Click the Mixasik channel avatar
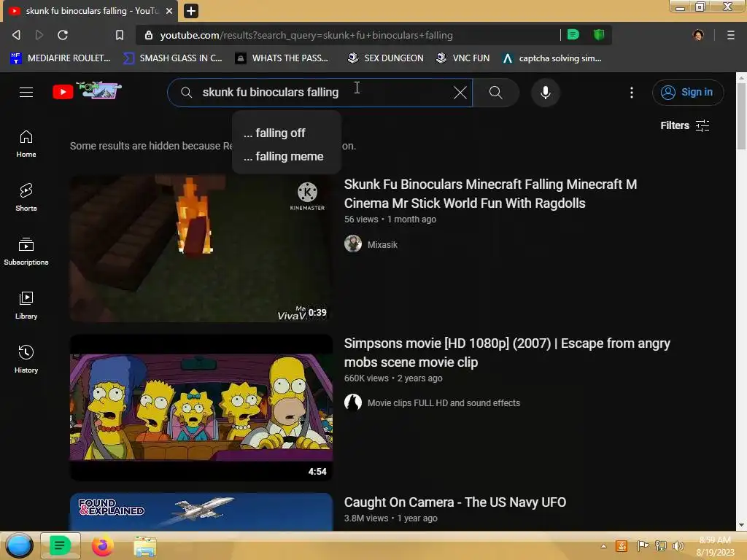Image resolution: width=747 pixels, height=560 pixels. point(353,244)
